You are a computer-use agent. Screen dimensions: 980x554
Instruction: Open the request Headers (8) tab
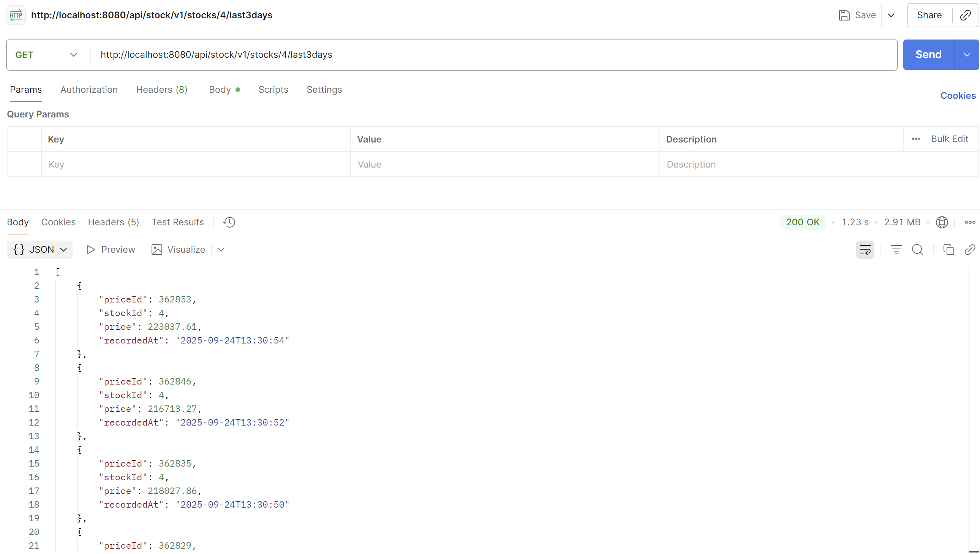click(x=162, y=90)
